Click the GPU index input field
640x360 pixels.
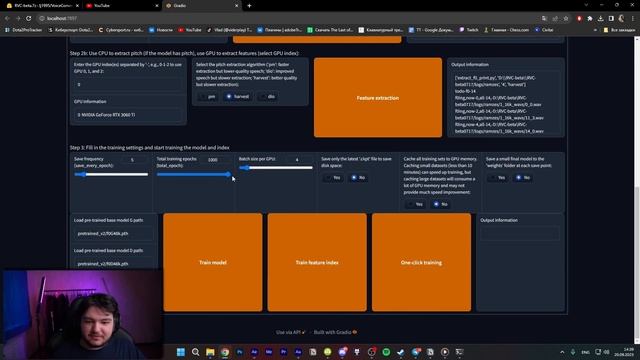128,84
